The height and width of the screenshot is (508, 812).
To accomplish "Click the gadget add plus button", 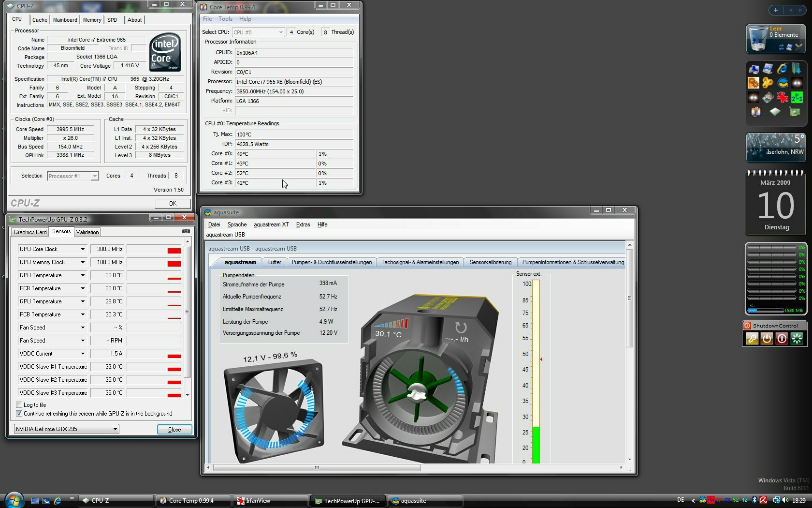I will point(776,10).
